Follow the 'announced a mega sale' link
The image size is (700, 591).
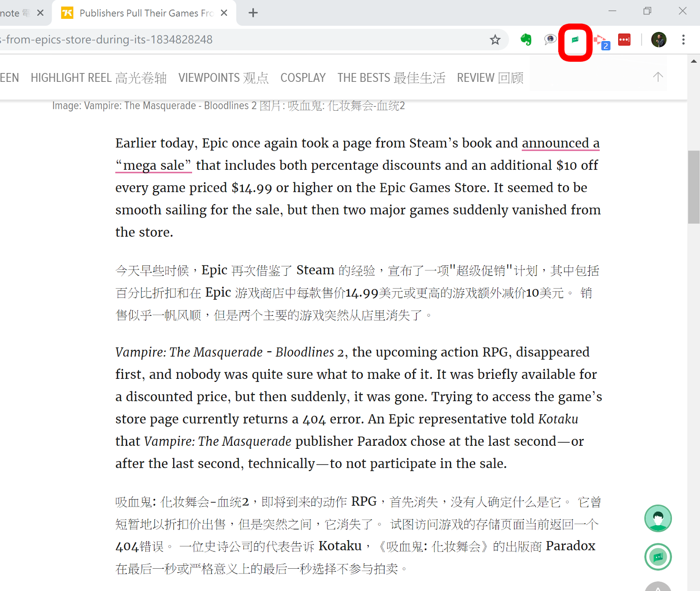(560, 143)
